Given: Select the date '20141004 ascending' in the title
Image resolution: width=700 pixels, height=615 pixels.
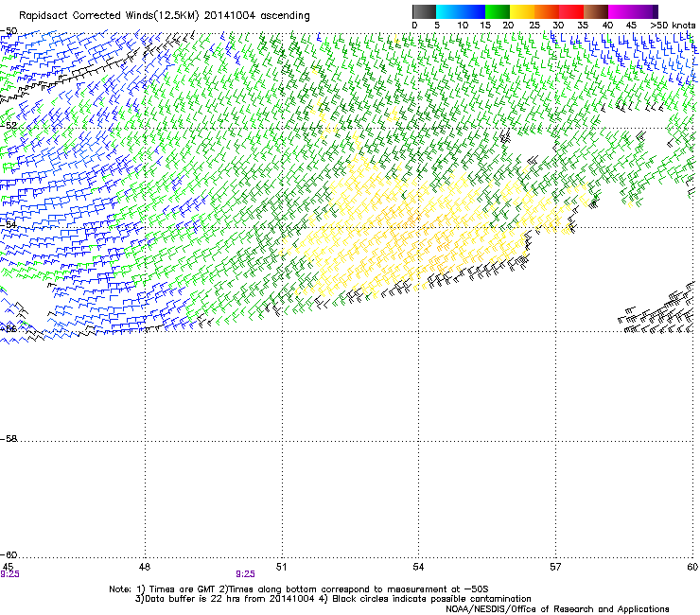Looking at the screenshot, I should click(256, 16).
